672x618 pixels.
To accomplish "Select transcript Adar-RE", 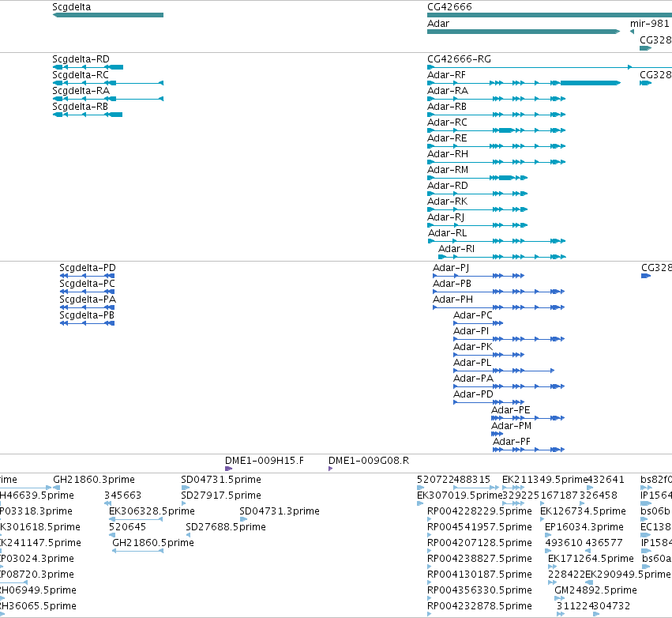I will pos(496,146).
